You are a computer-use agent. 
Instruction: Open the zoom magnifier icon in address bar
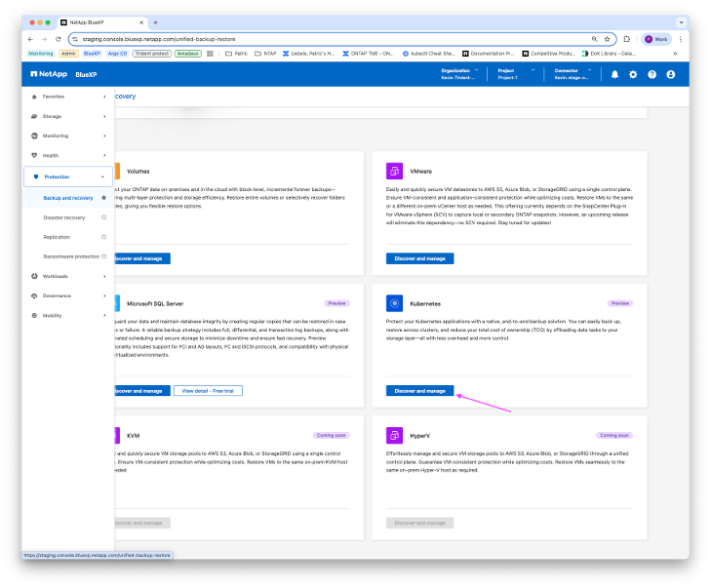595,39
